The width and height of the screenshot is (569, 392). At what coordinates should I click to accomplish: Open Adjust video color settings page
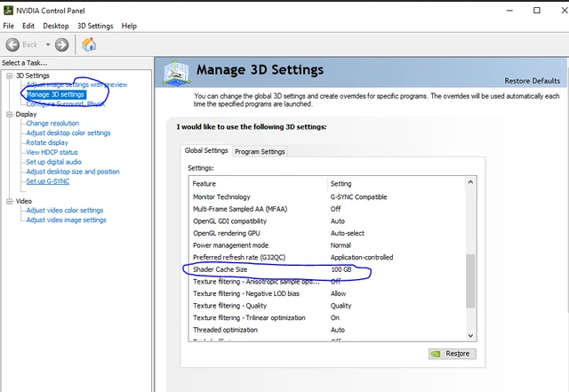pos(65,211)
